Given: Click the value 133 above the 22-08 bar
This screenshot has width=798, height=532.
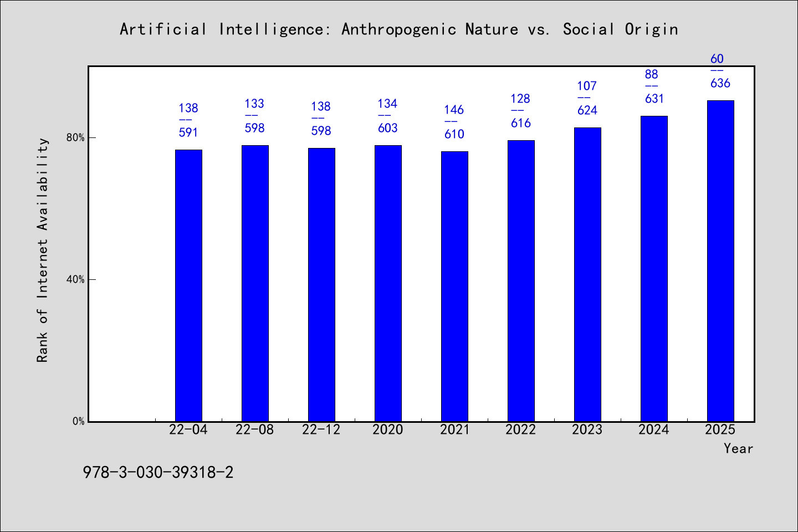Looking at the screenshot, I should (255, 104).
